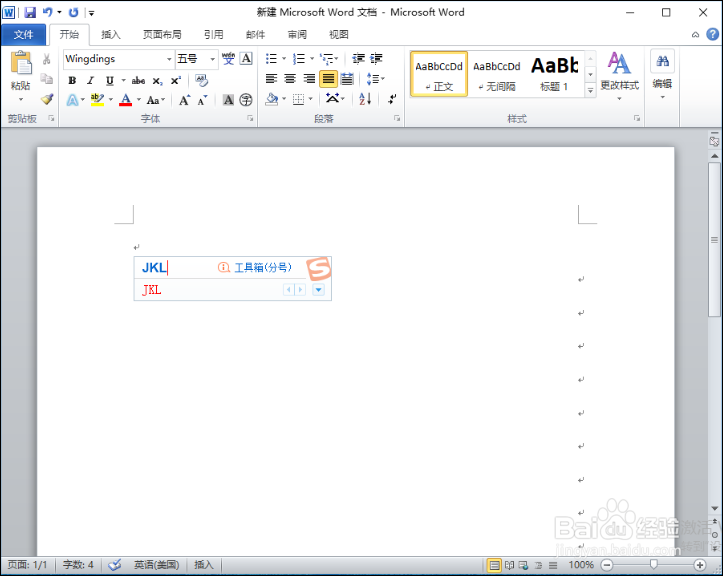Screen dimensions: 723x576
Task: Click the phonetic guide (wén) icon
Action: [x=228, y=59]
